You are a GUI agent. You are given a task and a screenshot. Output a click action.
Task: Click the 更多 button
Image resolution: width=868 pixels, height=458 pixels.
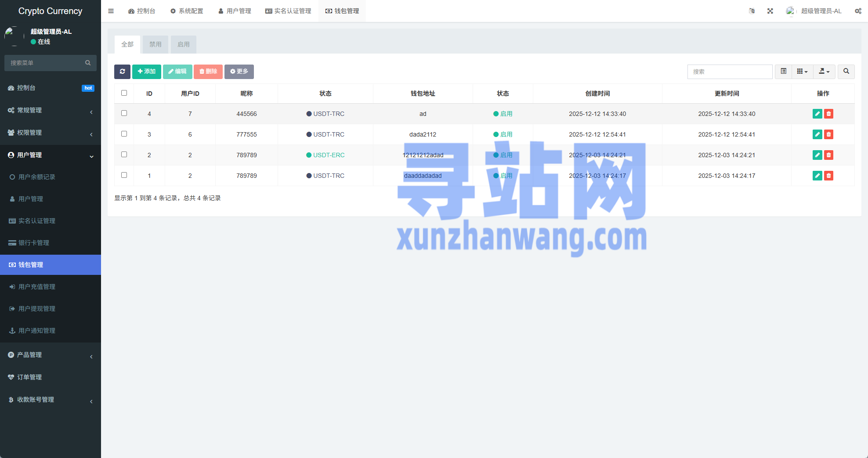coord(239,72)
